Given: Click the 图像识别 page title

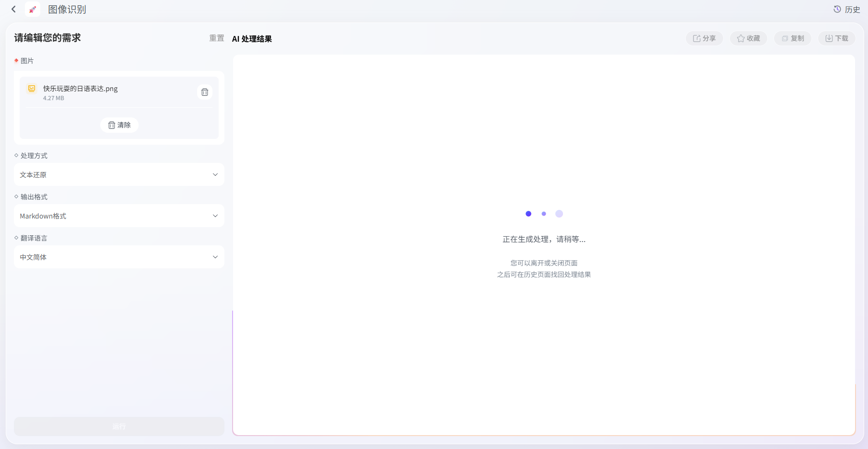Looking at the screenshot, I should [x=67, y=10].
